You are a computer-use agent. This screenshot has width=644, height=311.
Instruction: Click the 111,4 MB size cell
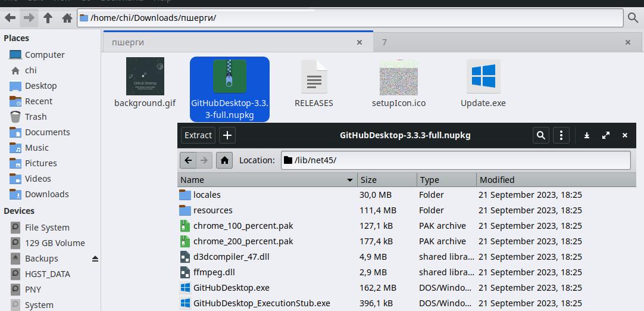pos(378,210)
